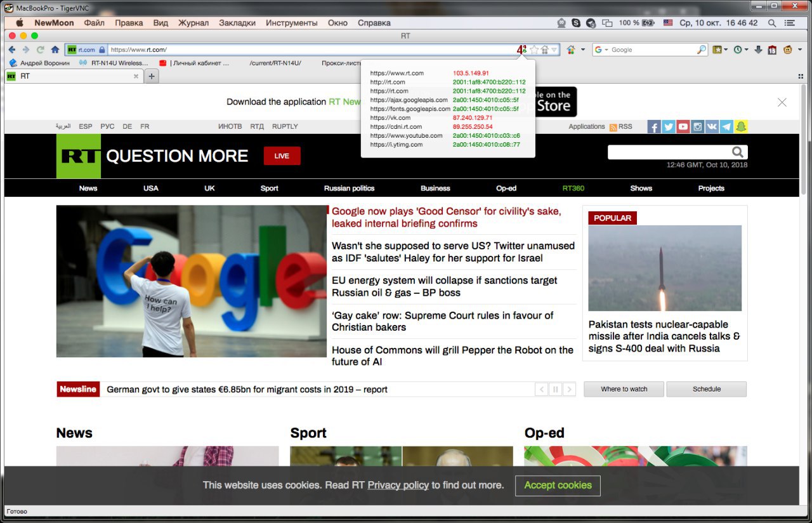
Task: Open the Apple menu
Action: (x=19, y=23)
